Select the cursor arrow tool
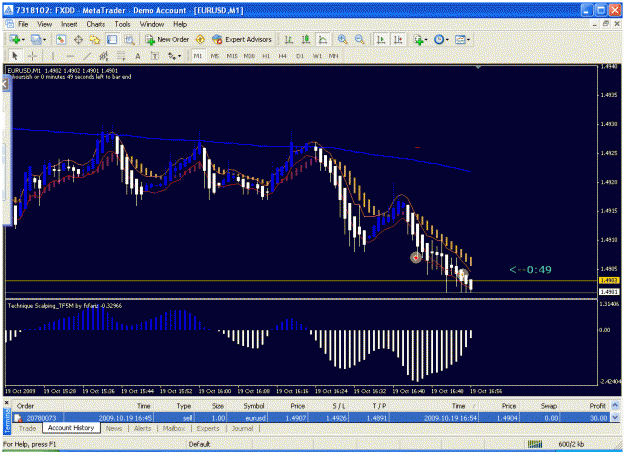This screenshot has width=625, height=452. click(x=15, y=56)
